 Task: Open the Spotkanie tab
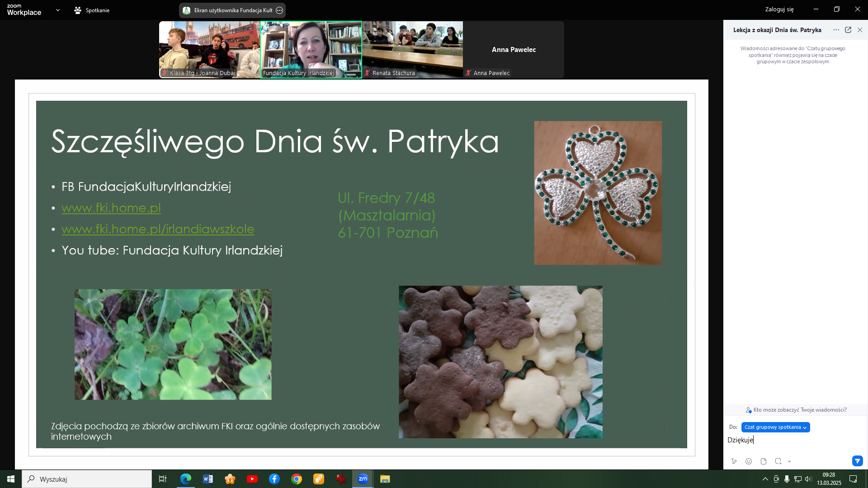click(92, 10)
